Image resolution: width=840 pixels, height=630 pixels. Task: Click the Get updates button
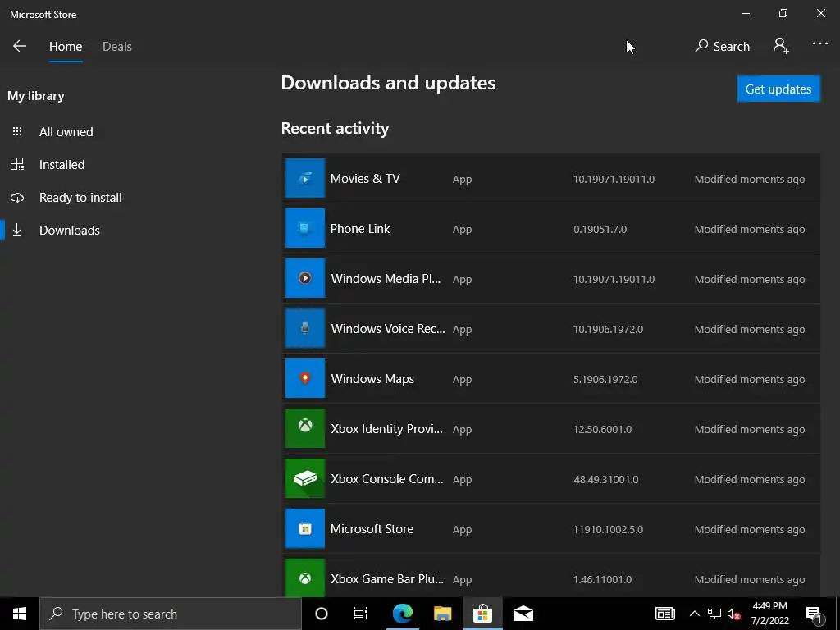tap(778, 89)
